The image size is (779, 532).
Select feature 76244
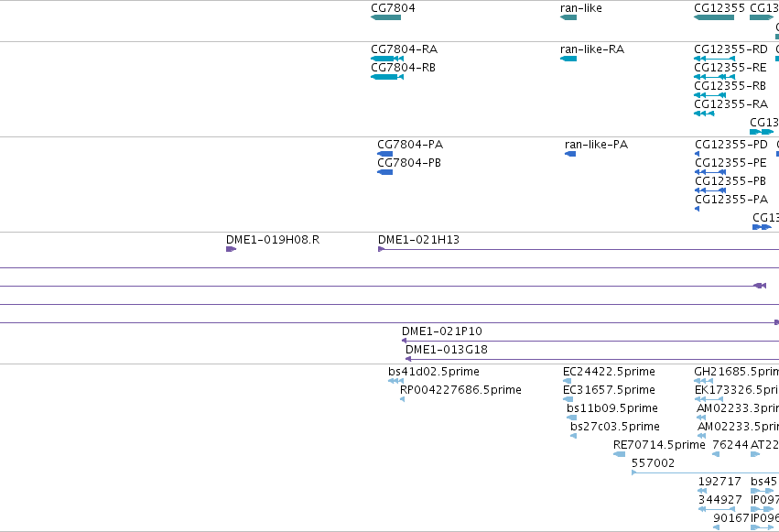[x=716, y=454]
